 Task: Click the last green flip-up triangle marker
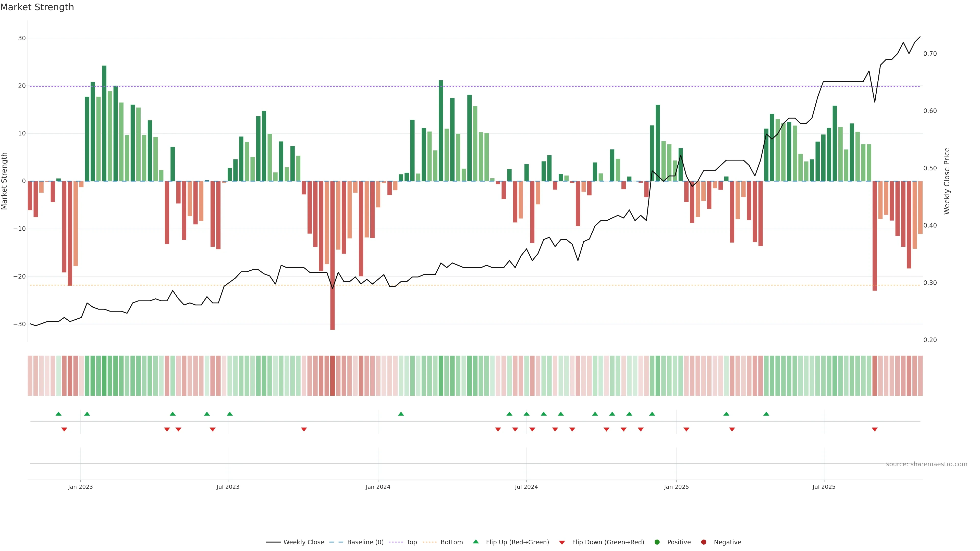[x=766, y=414]
